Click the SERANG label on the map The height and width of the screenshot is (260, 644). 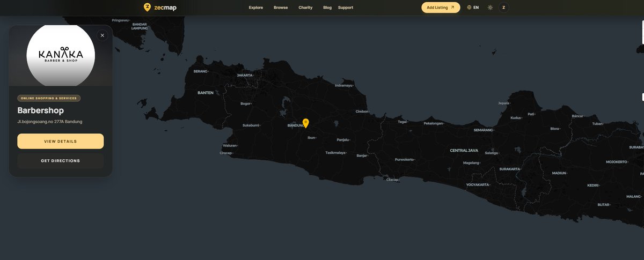(x=200, y=71)
